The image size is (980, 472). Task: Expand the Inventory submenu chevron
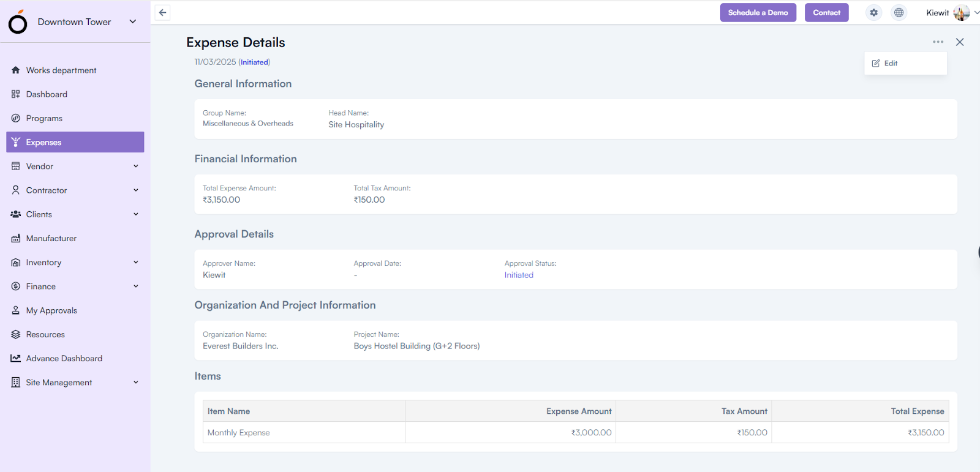coord(136,262)
